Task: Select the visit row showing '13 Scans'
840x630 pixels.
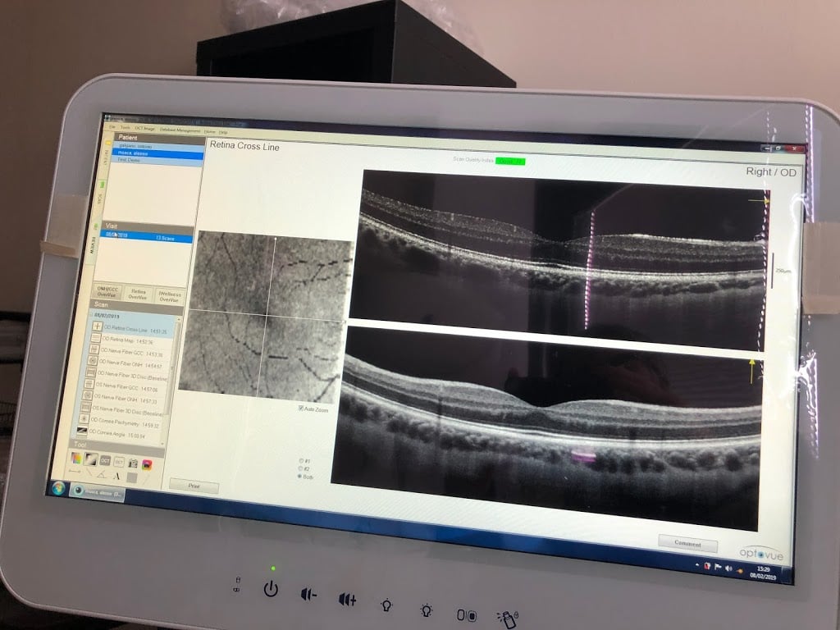Action: 148,236
